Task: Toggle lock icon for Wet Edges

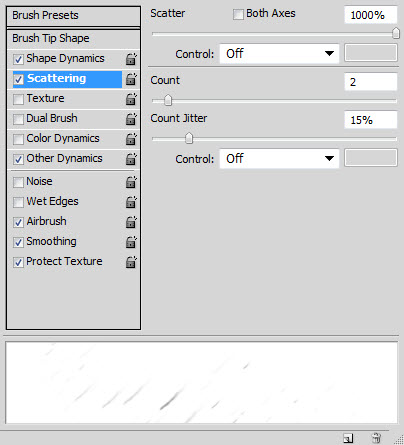Action: click(x=131, y=202)
